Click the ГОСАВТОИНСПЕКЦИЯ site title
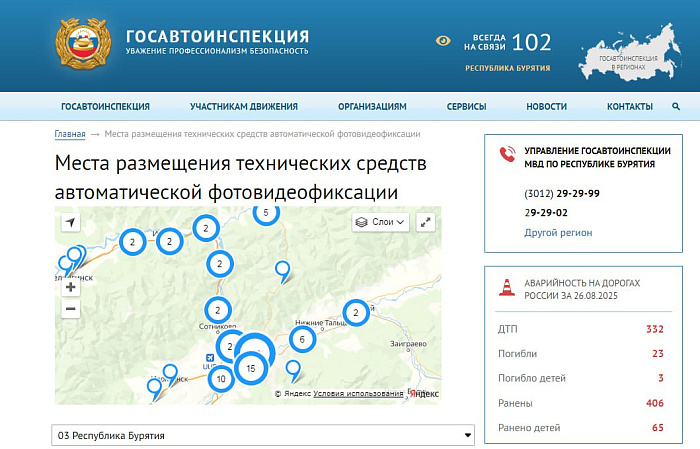The width and height of the screenshot is (700, 449). point(217,36)
